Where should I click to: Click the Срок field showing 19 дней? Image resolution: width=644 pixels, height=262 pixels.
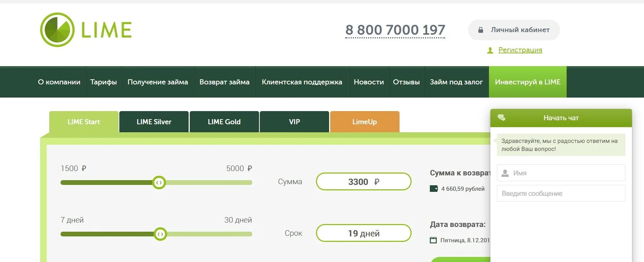364,233
